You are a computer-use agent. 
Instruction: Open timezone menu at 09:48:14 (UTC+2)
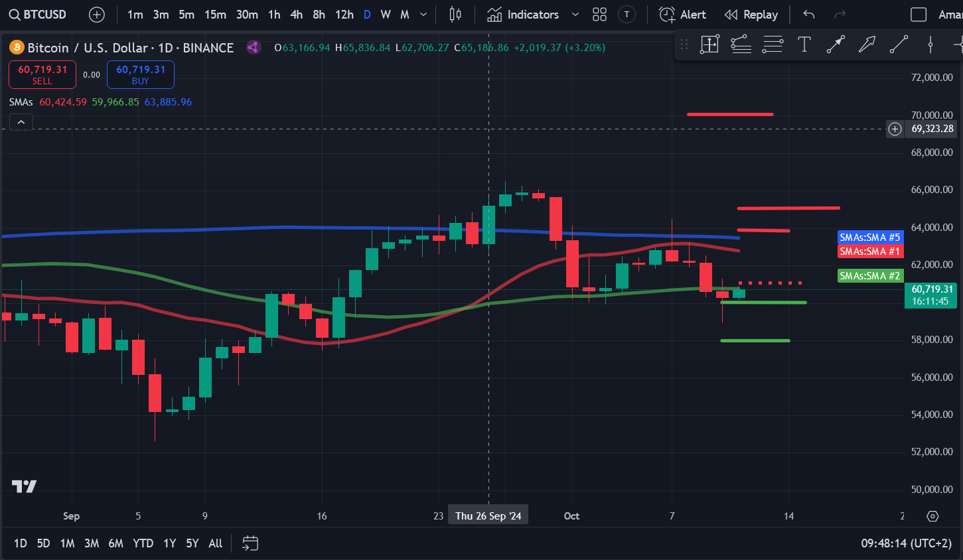[x=906, y=543]
